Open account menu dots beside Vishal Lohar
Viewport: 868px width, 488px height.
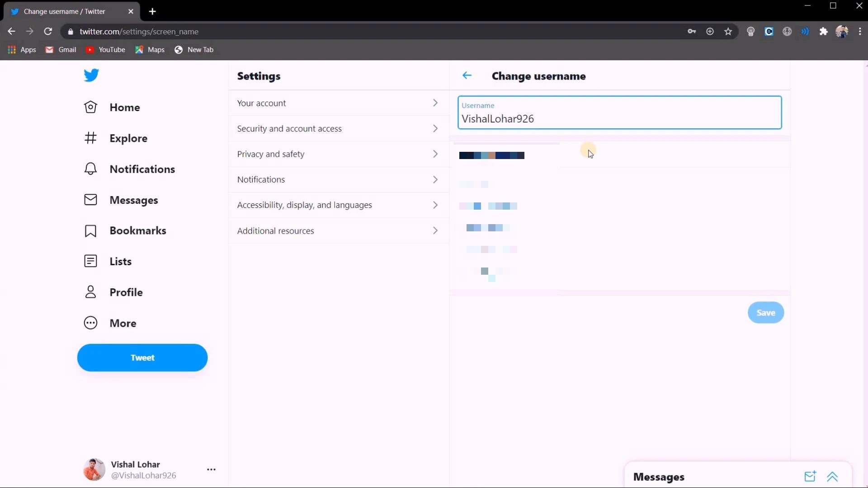211,469
